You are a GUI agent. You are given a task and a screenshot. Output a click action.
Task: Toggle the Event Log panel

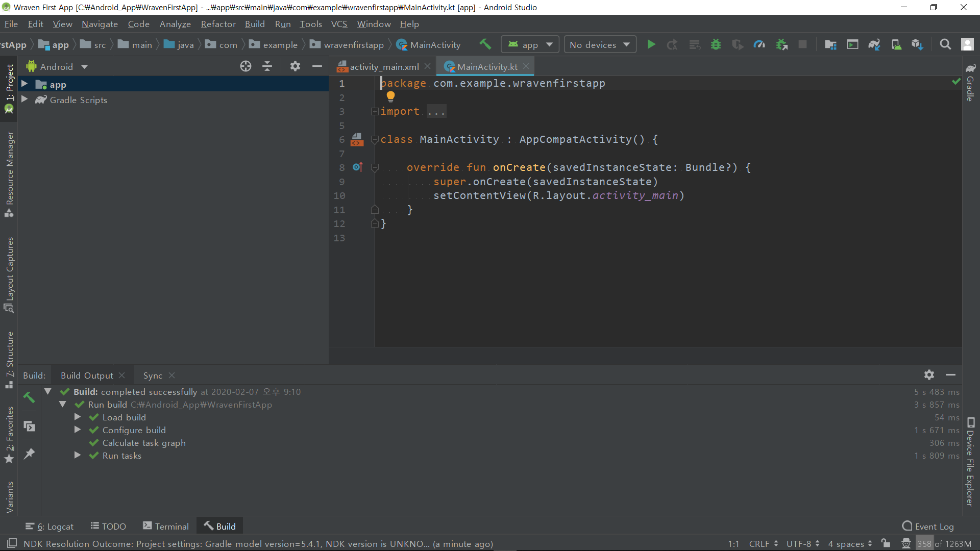pos(928,527)
